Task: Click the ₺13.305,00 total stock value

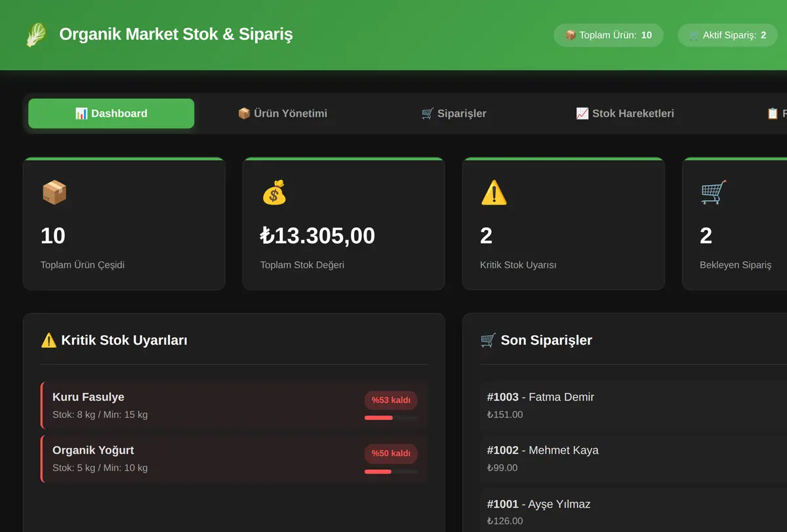Action: pos(317,235)
